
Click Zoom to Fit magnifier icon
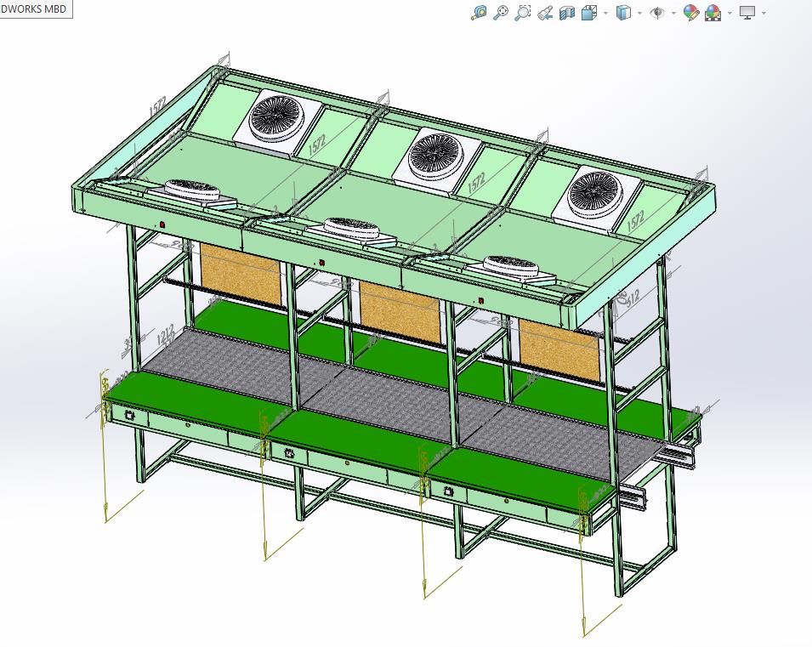(x=501, y=13)
